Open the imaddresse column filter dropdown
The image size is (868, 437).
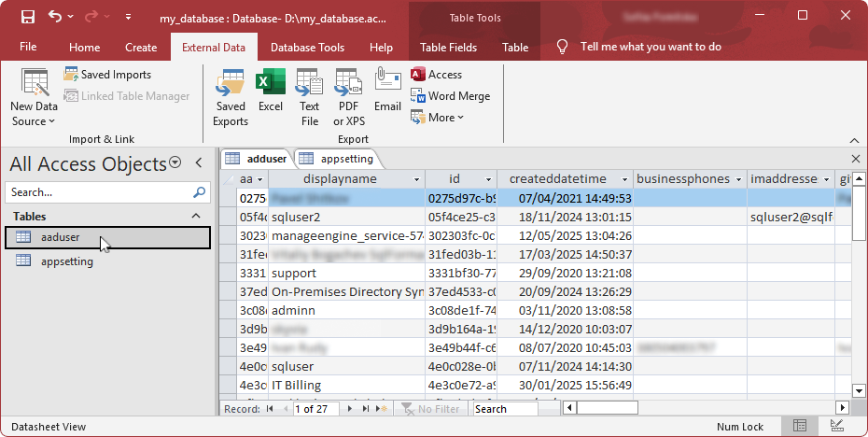[827, 179]
